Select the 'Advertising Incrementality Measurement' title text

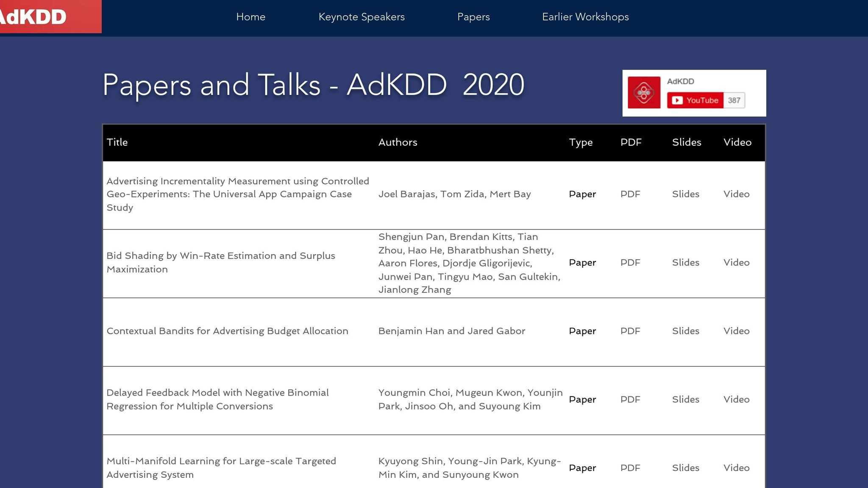pyautogui.click(x=238, y=194)
